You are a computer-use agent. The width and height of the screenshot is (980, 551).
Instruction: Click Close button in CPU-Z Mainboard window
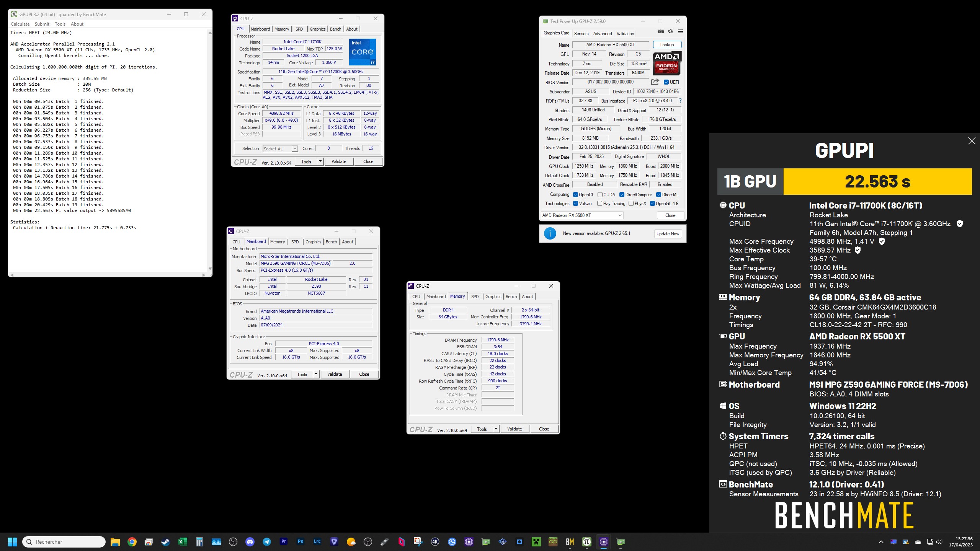pos(364,374)
